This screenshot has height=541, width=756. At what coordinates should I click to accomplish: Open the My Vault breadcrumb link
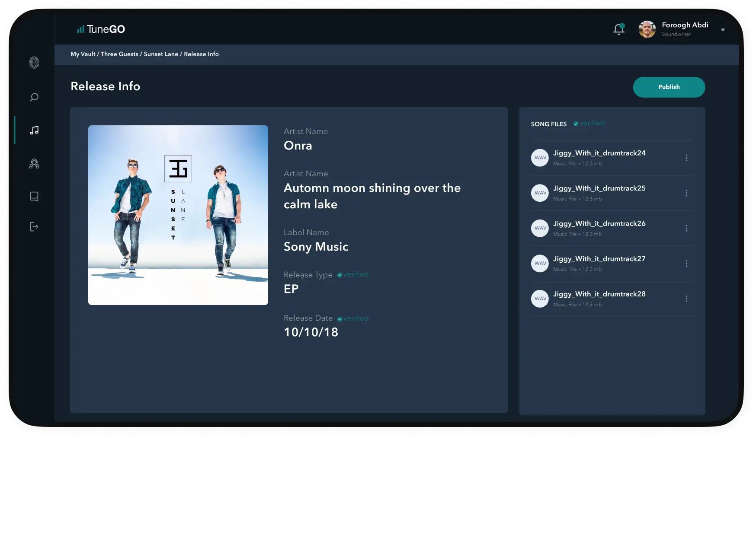pyautogui.click(x=83, y=54)
